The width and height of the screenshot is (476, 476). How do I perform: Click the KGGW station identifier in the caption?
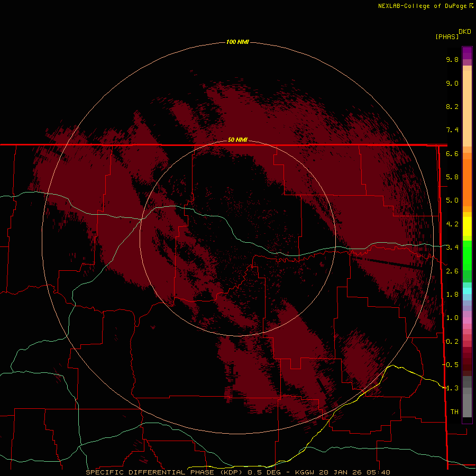tap(305, 472)
